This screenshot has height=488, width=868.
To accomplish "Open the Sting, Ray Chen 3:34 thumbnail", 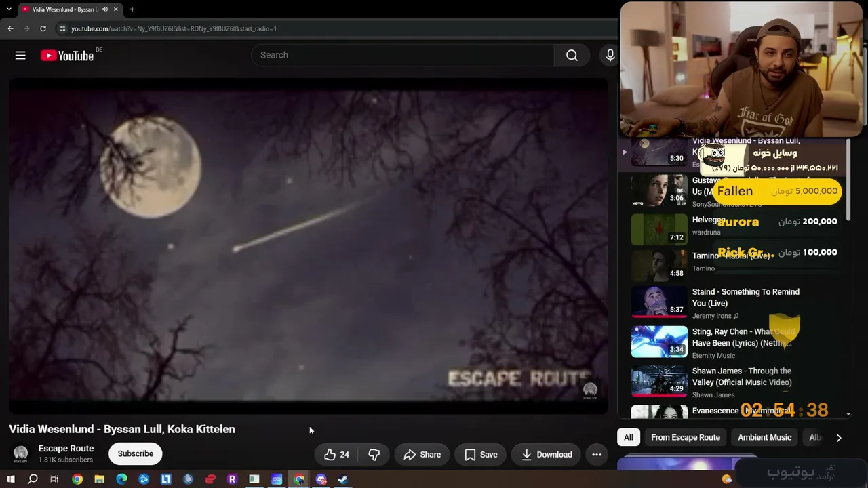I will coord(659,342).
